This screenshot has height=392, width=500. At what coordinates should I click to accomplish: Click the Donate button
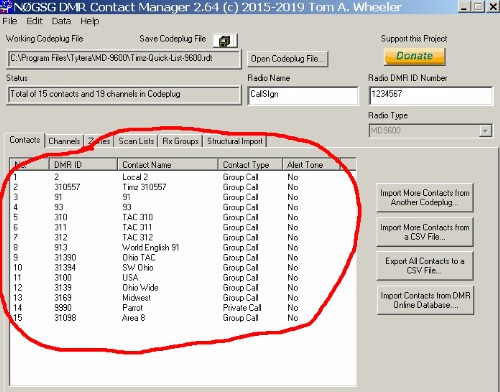[415, 56]
